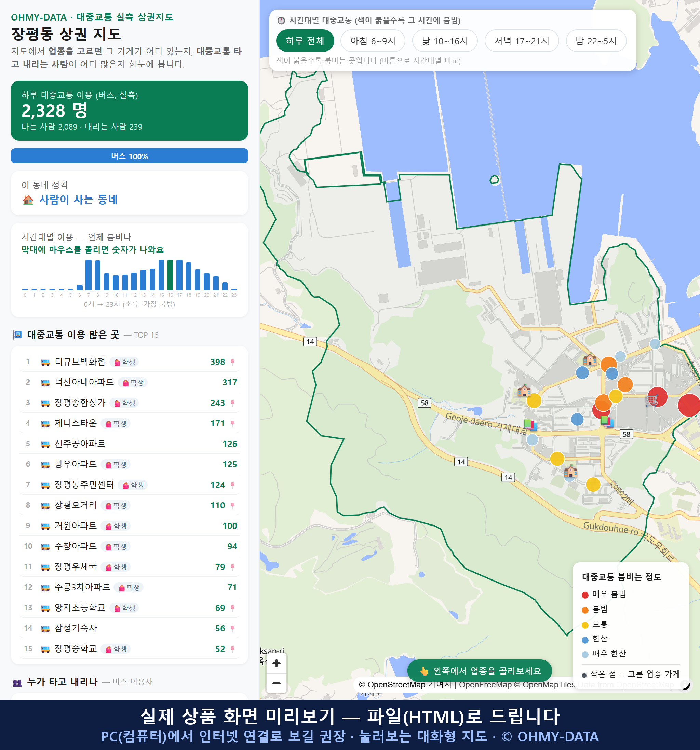Click the 126 count for 신주공아파트
Image resolution: width=700 pixels, height=750 pixels.
(230, 444)
